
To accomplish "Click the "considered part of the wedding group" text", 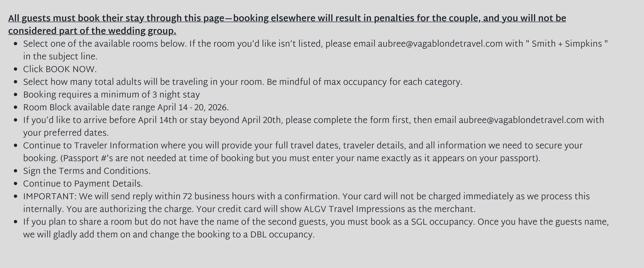I will tap(92, 31).
